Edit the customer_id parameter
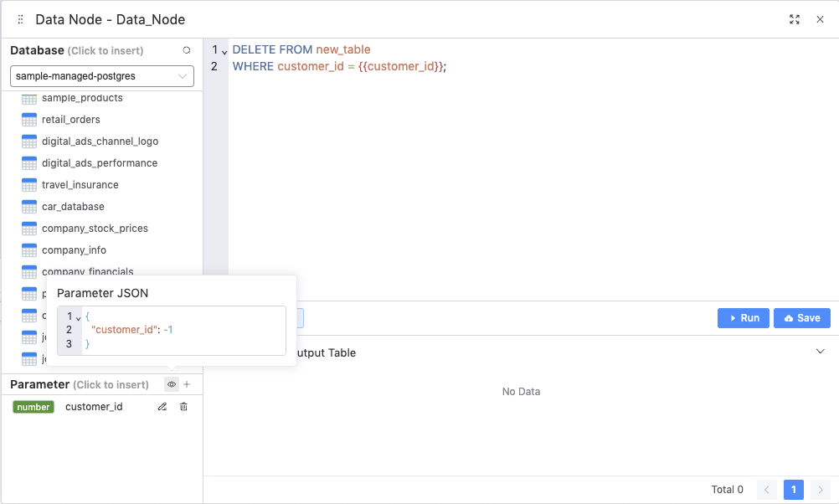The width and height of the screenshot is (839, 504). (x=162, y=407)
